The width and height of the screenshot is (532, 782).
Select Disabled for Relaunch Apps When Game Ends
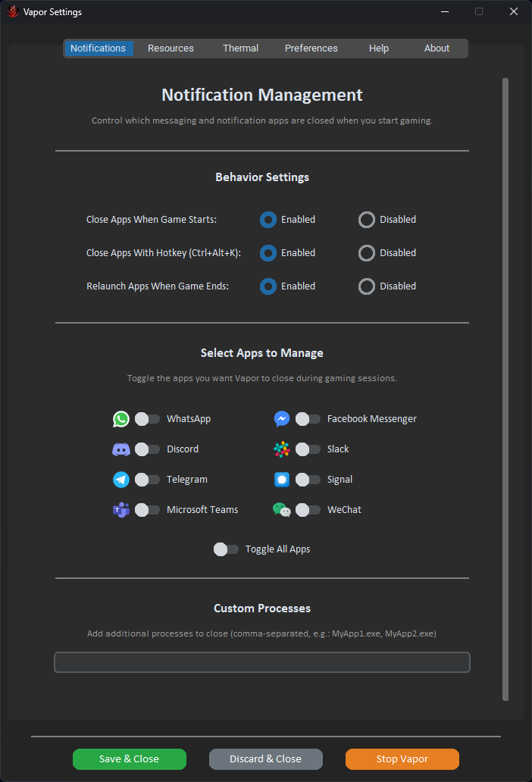coord(366,286)
